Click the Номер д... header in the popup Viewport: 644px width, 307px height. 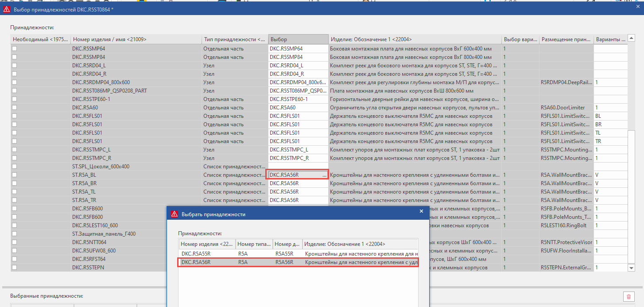[287, 244]
